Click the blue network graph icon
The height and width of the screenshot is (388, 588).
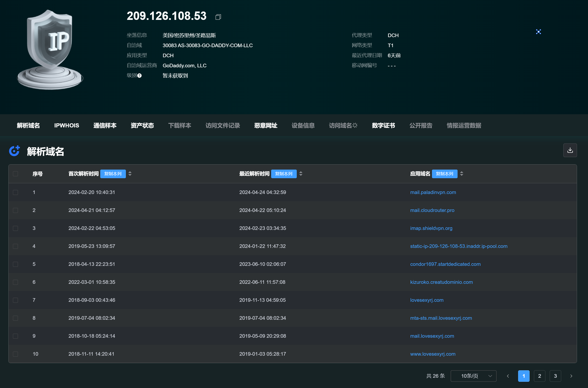(x=538, y=32)
